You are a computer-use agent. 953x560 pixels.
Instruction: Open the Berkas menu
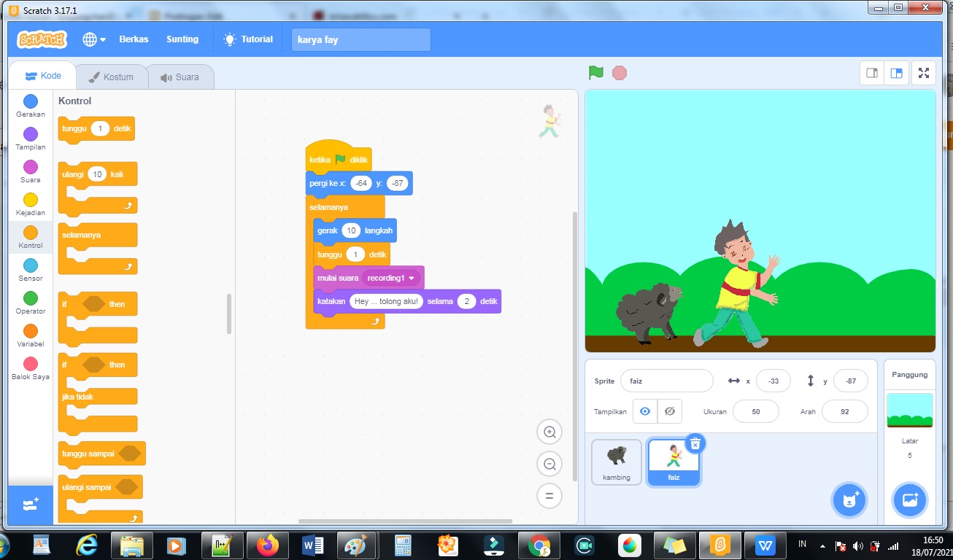(134, 39)
